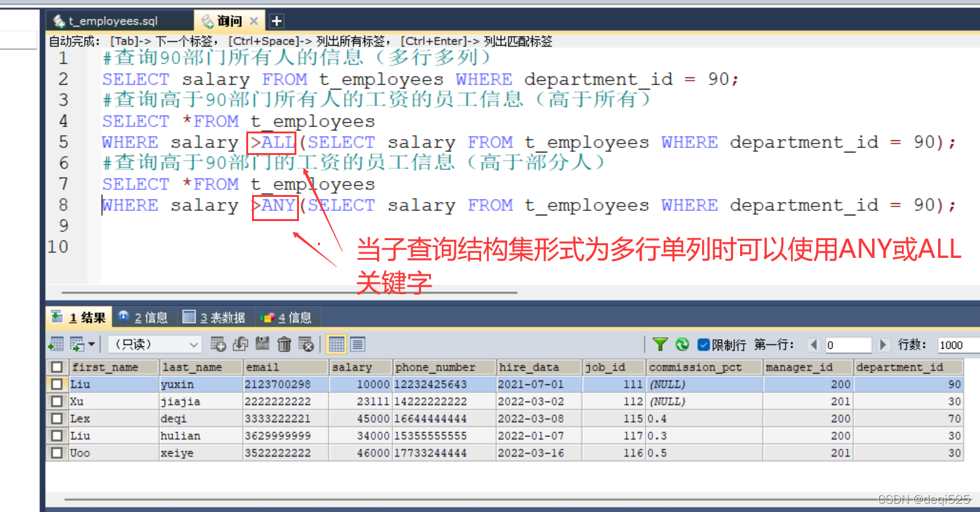
Task: Toggle select-all checkbox in table header
Action: [x=57, y=367]
